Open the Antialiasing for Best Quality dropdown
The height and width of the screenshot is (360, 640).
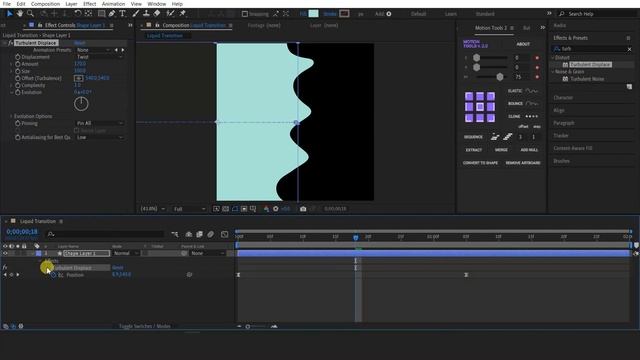click(x=100, y=138)
